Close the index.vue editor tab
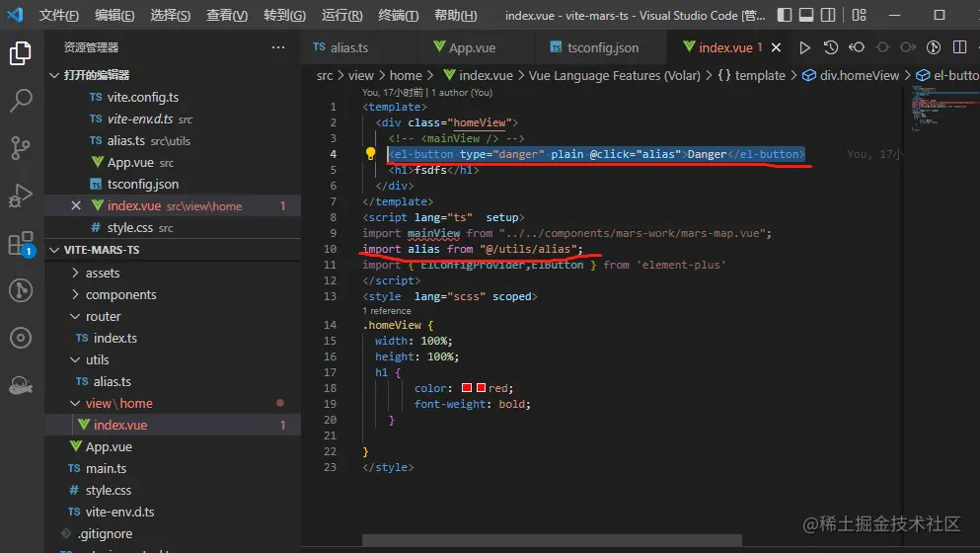The image size is (980, 553). (x=776, y=47)
